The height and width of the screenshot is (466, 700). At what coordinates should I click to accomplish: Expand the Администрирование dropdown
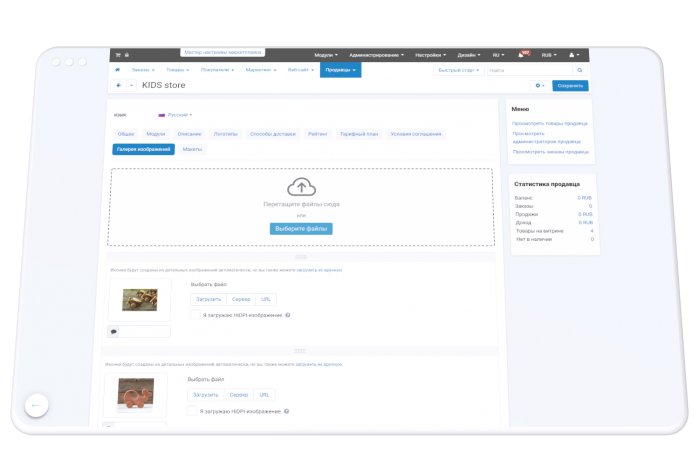click(376, 55)
